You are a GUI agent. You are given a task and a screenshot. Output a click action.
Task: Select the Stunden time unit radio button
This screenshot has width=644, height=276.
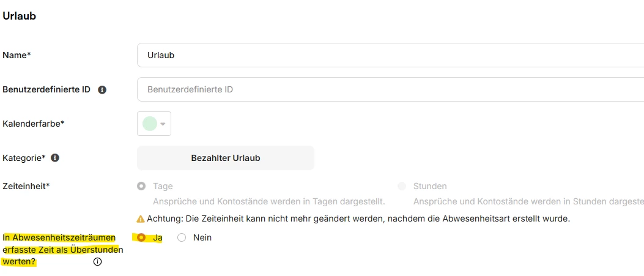(402, 186)
